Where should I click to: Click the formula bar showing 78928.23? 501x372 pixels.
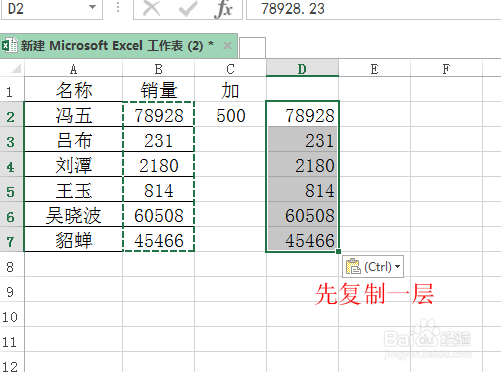pos(373,9)
